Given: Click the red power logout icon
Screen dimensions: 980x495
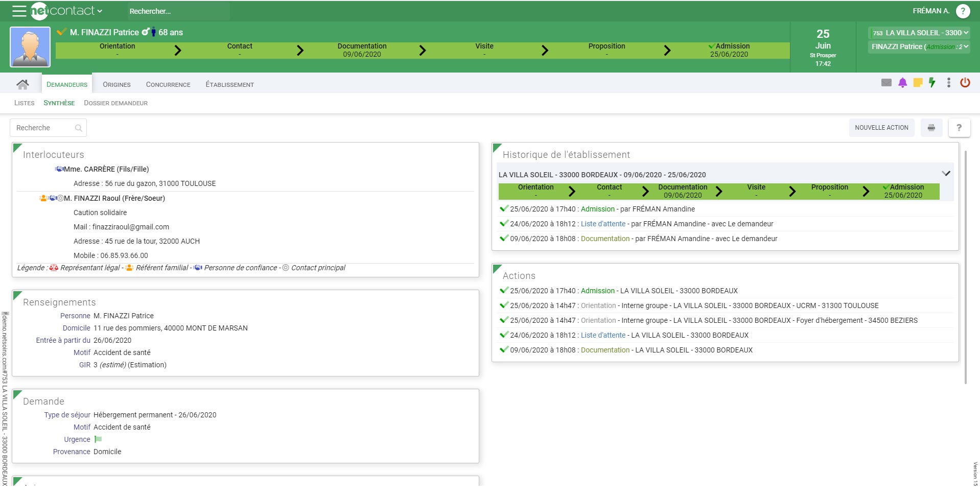Looking at the screenshot, I should pos(965,82).
